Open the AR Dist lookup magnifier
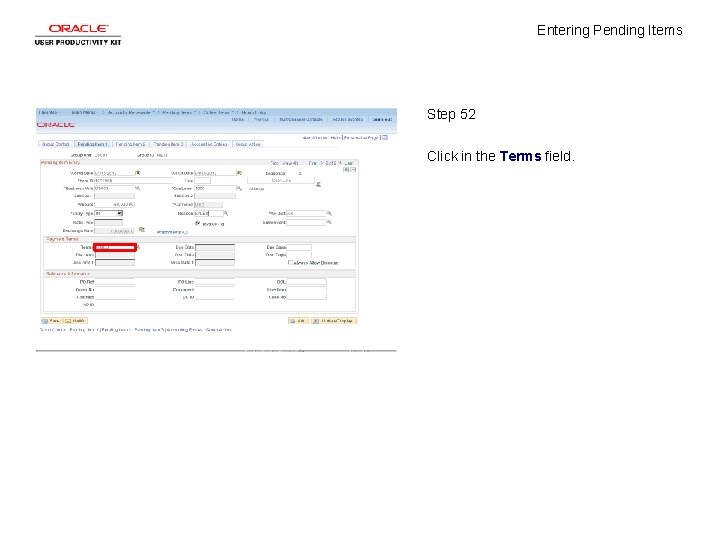Viewport: 720px width, 540px height. pyautogui.click(x=329, y=214)
